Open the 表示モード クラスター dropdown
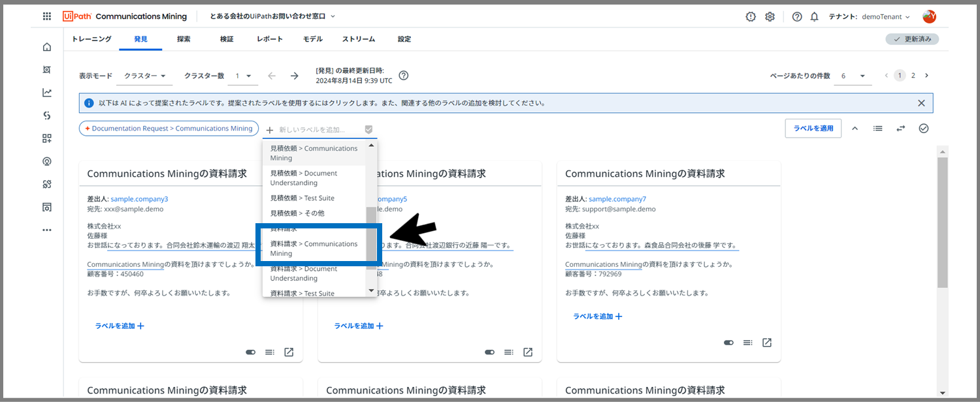Screen dimensions: 980x402 tap(144, 76)
